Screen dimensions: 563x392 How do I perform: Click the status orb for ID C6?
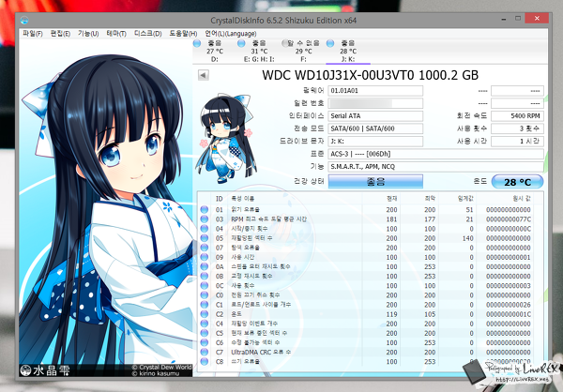pos(205,342)
